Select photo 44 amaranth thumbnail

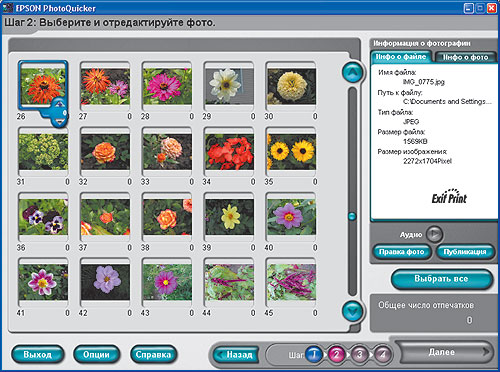click(x=229, y=283)
